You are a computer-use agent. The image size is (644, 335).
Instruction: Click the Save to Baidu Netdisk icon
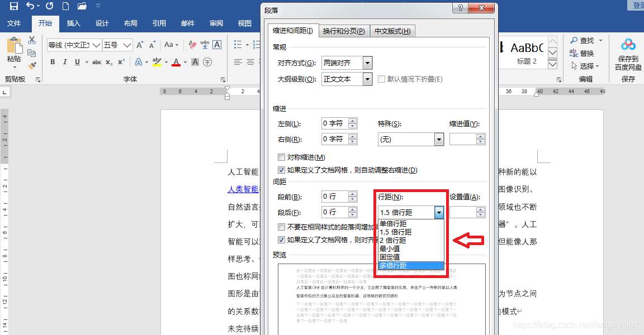(x=628, y=54)
